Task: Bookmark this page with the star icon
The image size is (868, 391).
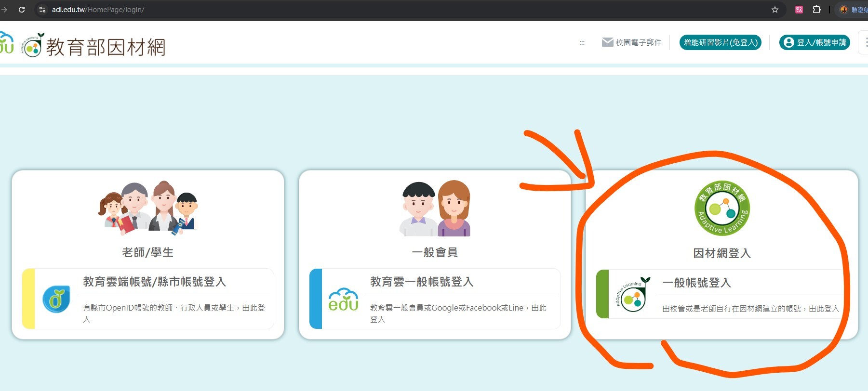Action: click(x=775, y=9)
